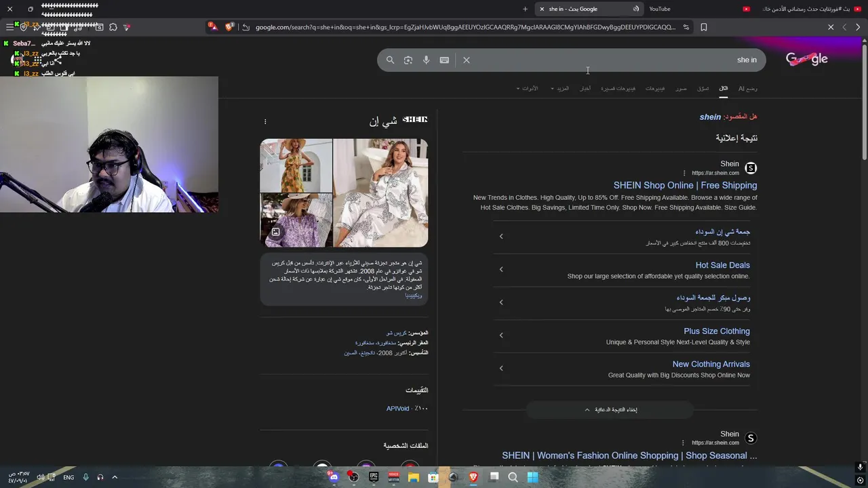Click the Brave Shields lion icon
868x488 pixels.
(x=230, y=27)
